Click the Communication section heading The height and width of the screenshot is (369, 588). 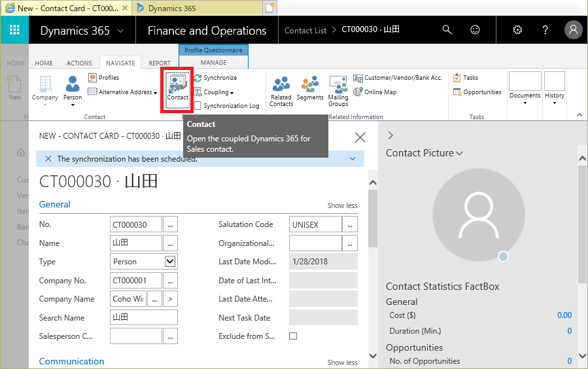72,361
